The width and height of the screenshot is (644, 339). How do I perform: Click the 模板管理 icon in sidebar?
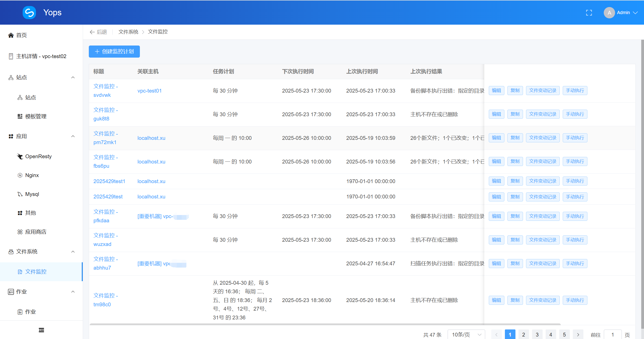[20, 116]
